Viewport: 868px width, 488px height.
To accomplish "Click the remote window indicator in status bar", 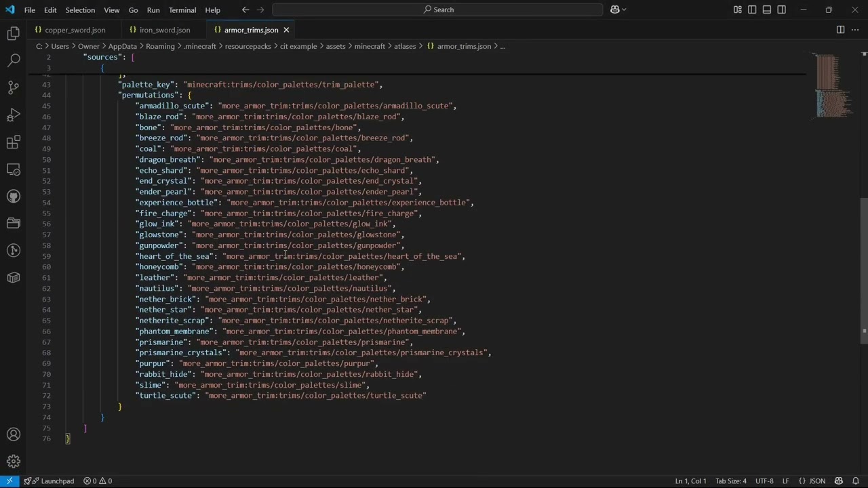I will coord(9,481).
